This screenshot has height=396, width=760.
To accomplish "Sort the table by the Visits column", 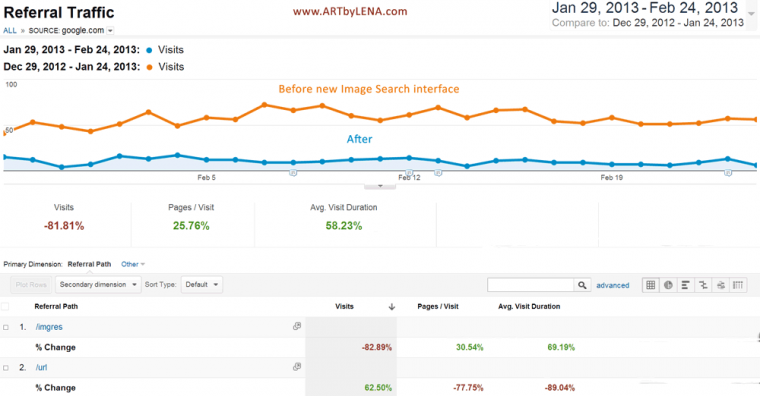I will pos(344,306).
